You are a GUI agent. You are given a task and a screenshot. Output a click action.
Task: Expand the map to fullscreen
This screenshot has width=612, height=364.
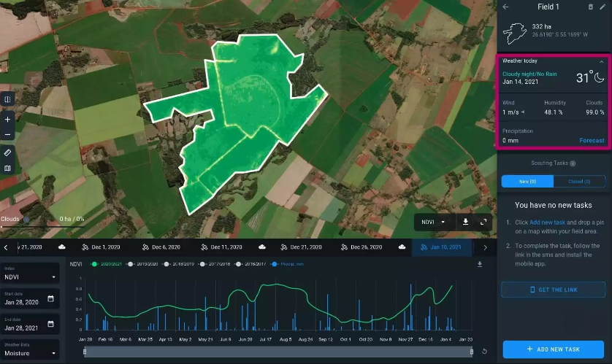pos(483,222)
